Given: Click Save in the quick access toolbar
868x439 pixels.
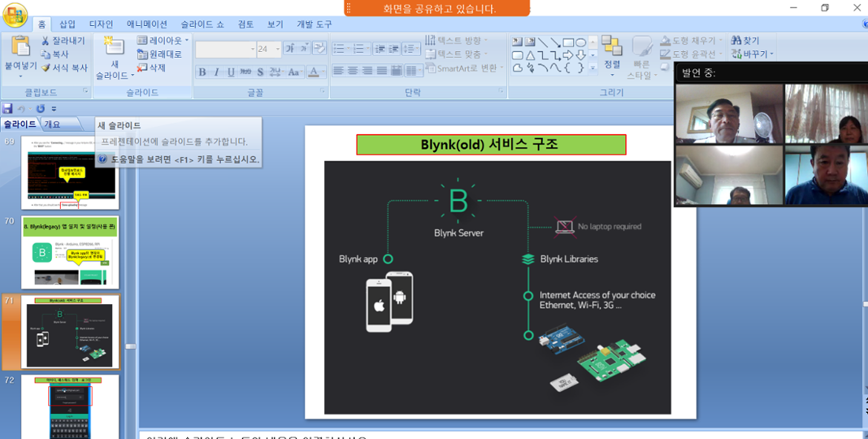Looking at the screenshot, I should click(7, 108).
